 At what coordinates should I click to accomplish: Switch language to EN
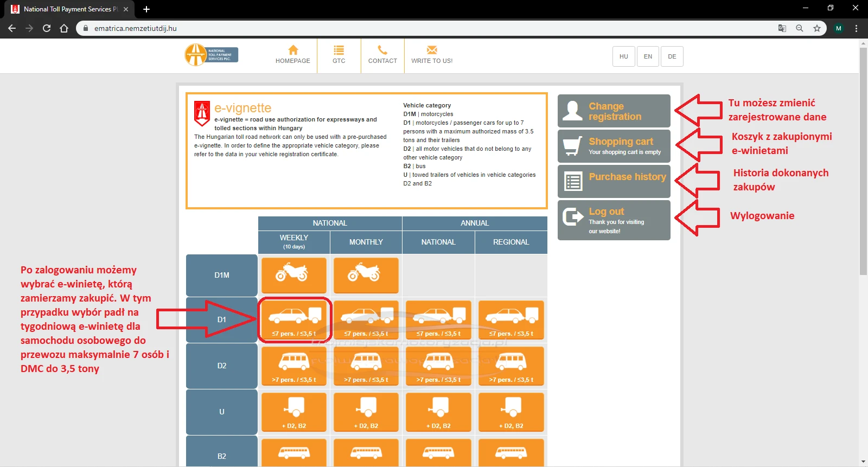click(648, 56)
